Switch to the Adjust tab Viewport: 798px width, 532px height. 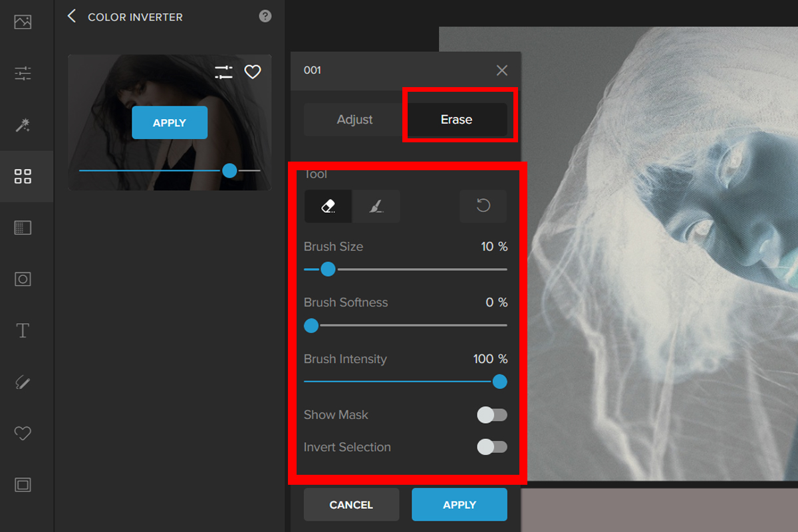coord(354,120)
